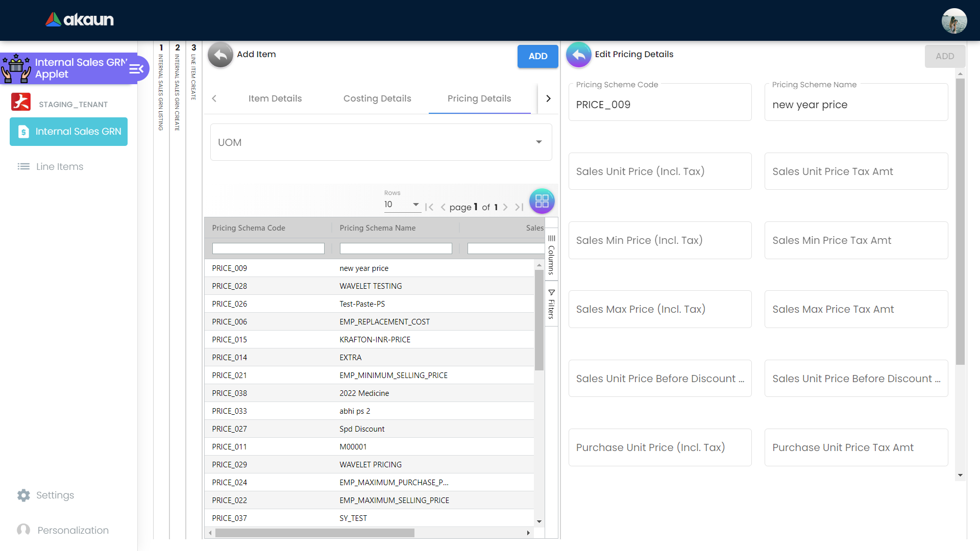
Task: Switch to Item Details tab
Action: (275, 98)
